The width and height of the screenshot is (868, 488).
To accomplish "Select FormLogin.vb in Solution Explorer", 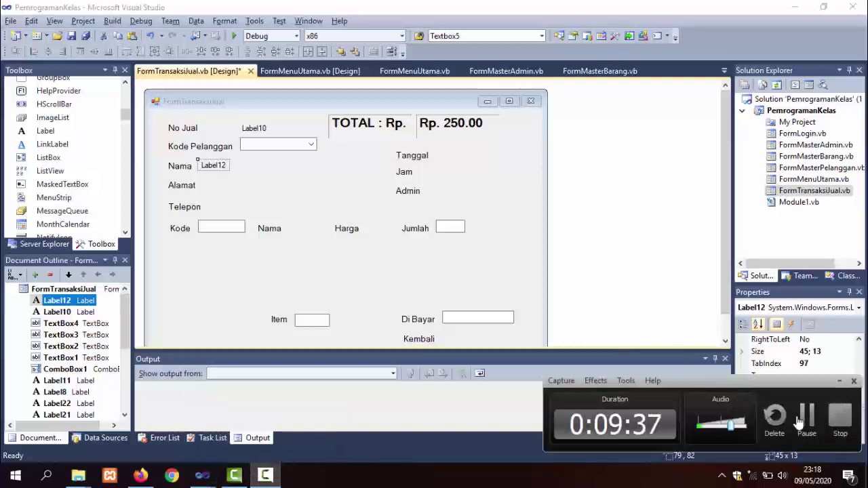I will click(x=802, y=134).
